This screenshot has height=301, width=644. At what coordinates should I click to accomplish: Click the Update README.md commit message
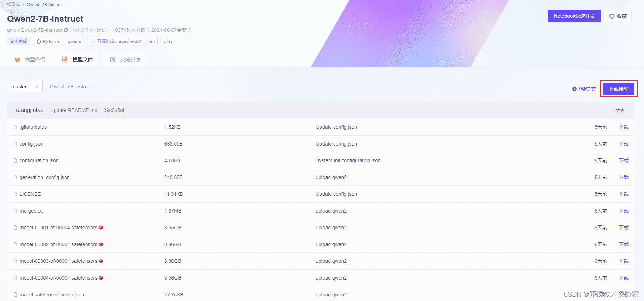[x=74, y=110]
